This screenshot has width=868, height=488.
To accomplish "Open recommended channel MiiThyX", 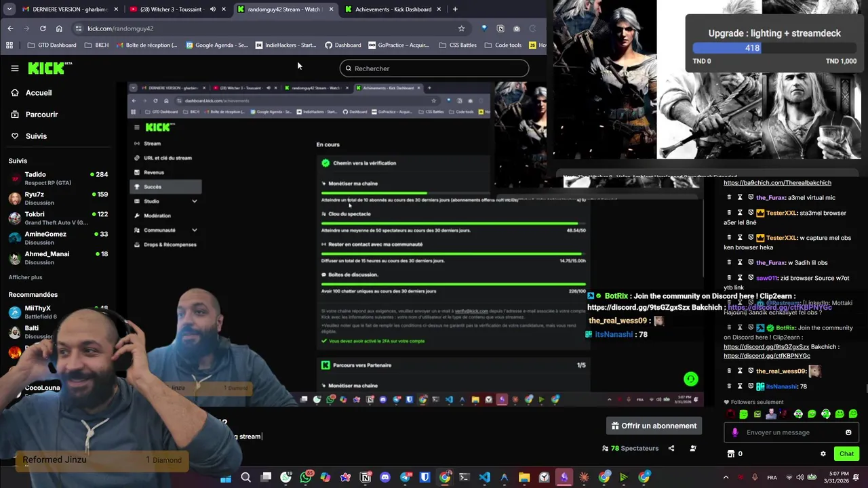I will point(58,312).
